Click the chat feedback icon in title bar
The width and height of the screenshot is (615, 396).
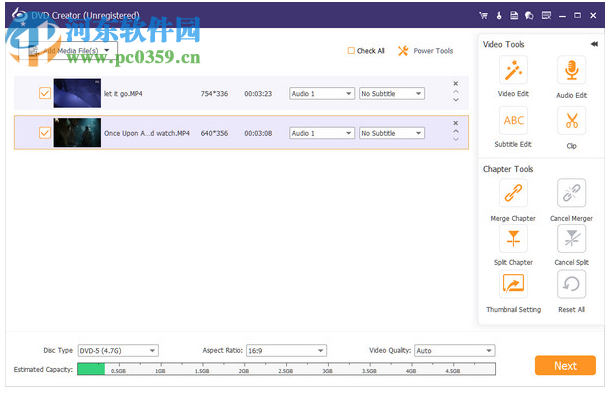pos(529,15)
